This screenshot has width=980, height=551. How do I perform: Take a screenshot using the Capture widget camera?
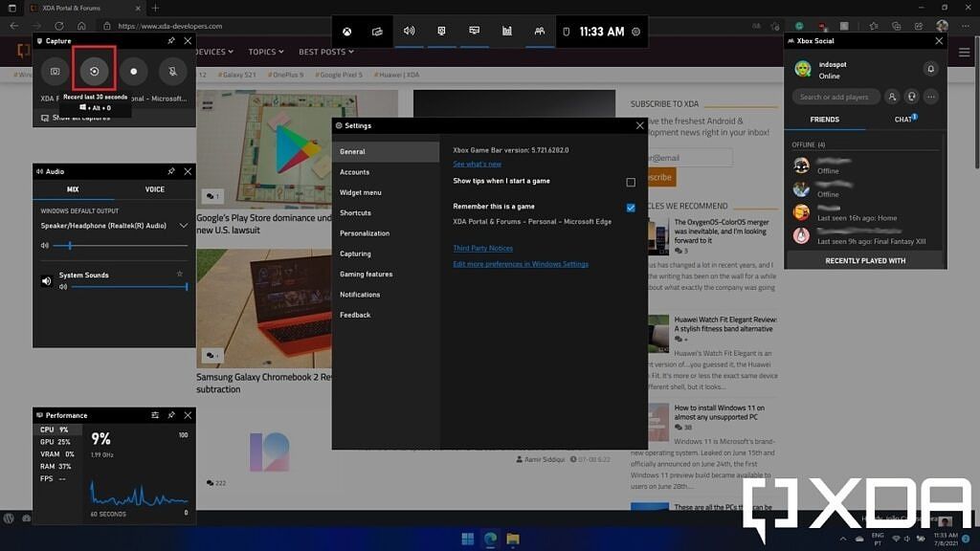(54, 71)
